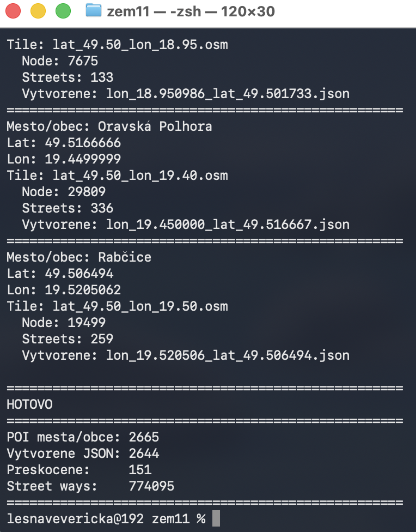
Task: Click the 'Street ways: 774095' value
Action: [x=151, y=486]
